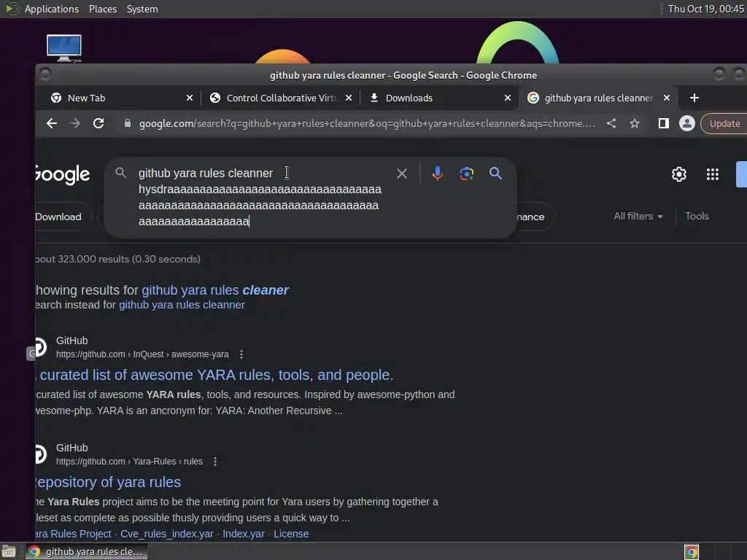Image resolution: width=747 pixels, height=560 pixels.
Task: Clear the search box with the X
Action: click(x=402, y=174)
